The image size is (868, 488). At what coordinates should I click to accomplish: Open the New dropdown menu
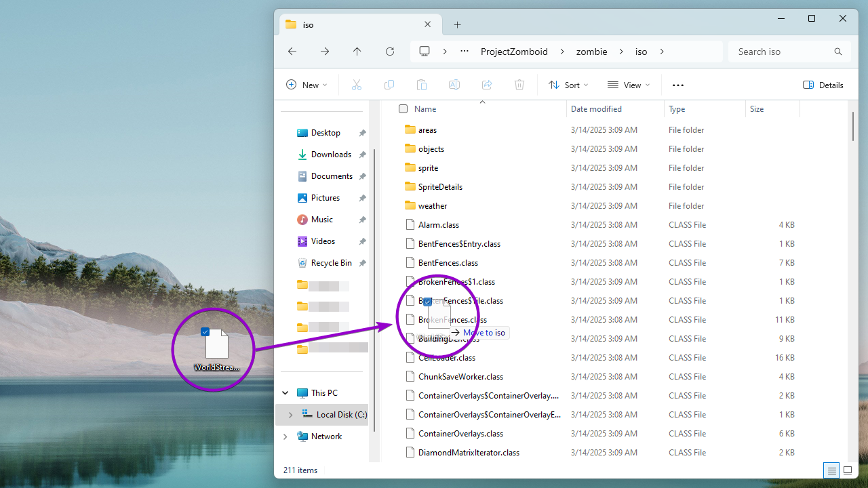[307, 85]
